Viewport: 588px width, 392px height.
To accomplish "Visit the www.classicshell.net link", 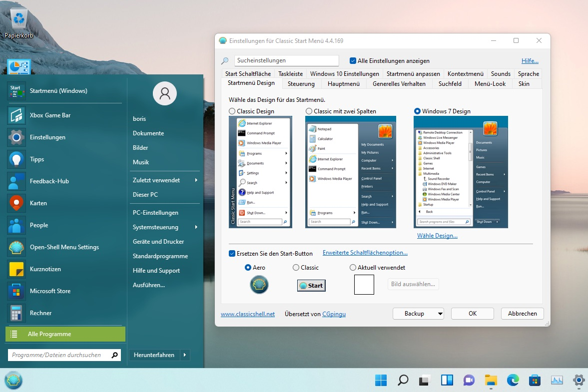I will [247, 314].
